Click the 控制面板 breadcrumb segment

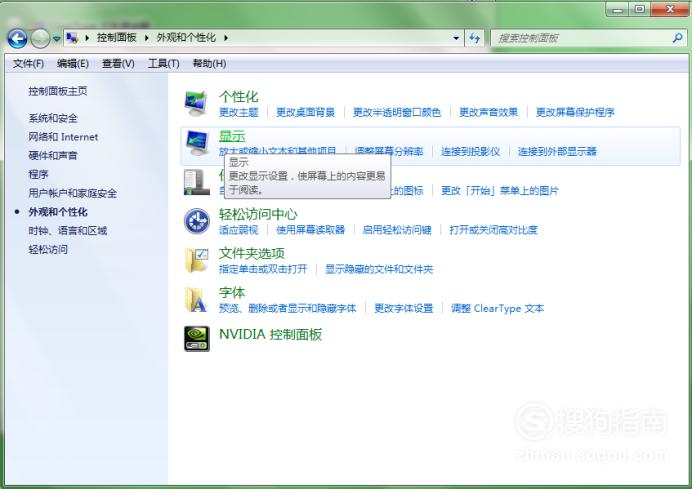117,38
